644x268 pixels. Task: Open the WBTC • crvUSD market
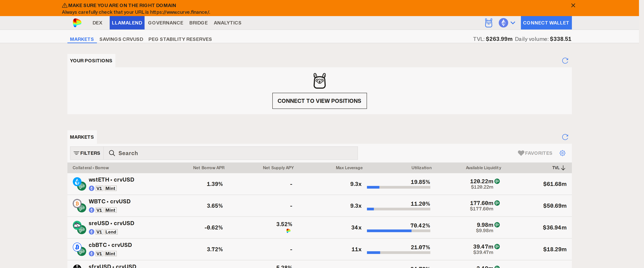110,201
